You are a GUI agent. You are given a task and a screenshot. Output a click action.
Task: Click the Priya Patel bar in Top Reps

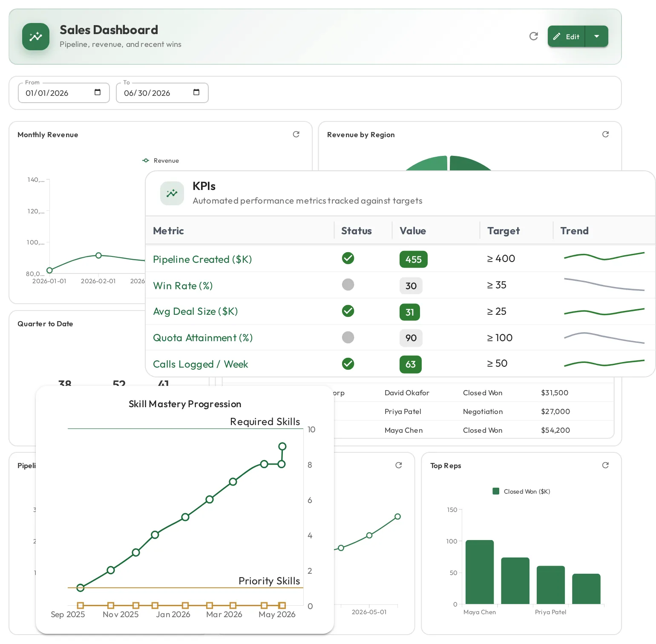pos(551,585)
